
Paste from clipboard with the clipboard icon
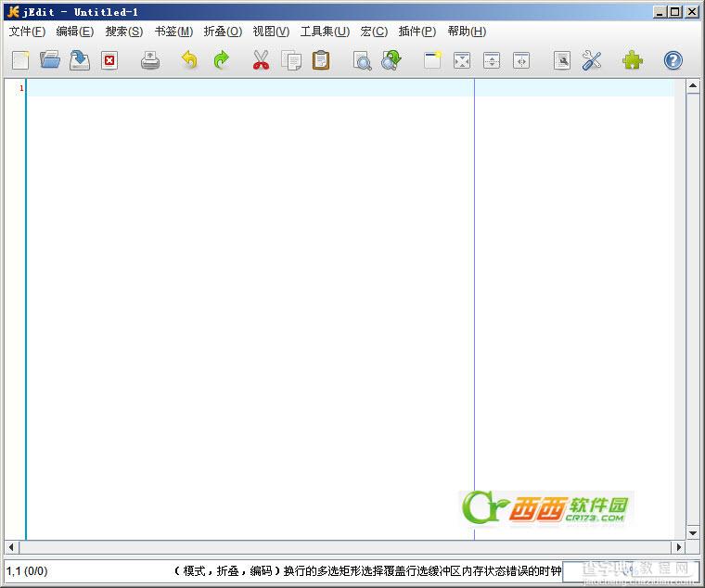pos(321,60)
